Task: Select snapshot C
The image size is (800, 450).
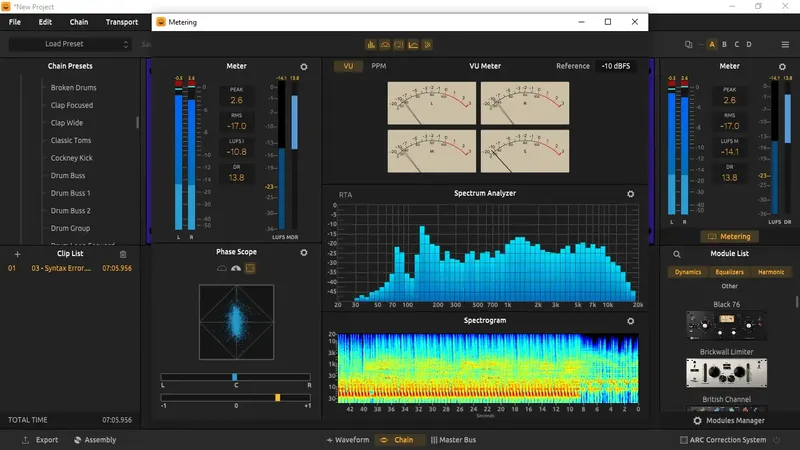Action: 736,44
